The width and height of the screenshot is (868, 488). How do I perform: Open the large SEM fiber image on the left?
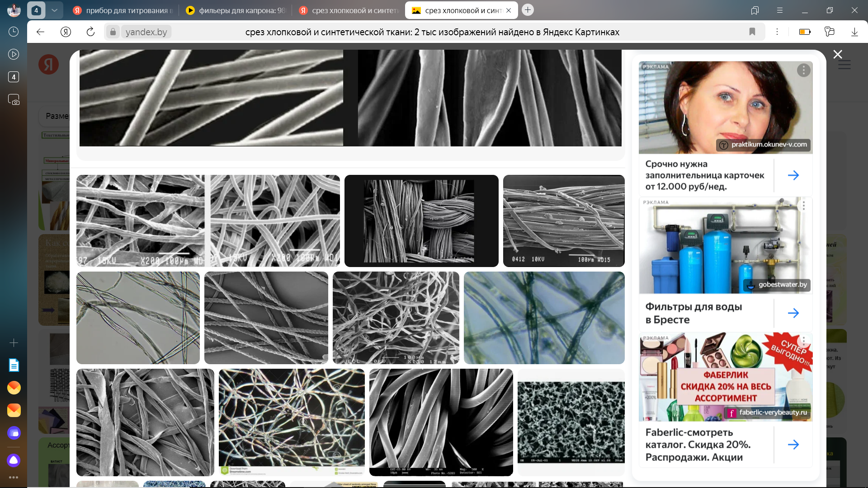point(211,98)
